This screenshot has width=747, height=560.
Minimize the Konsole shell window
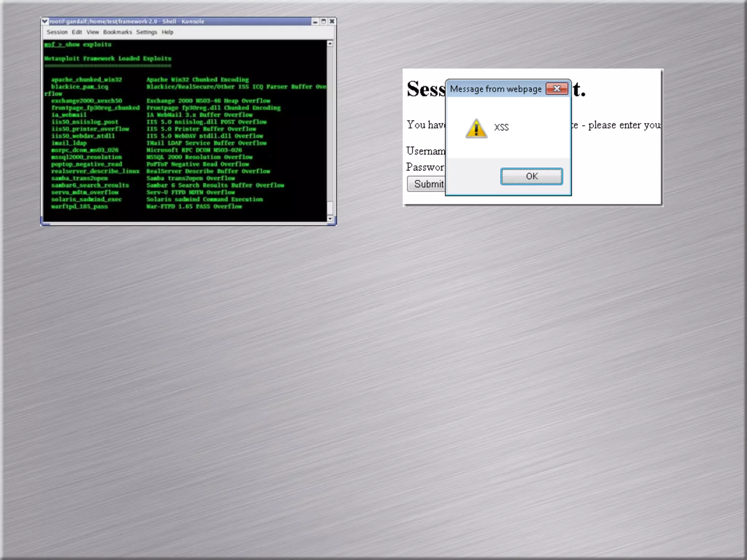click(x=315, y=22)
